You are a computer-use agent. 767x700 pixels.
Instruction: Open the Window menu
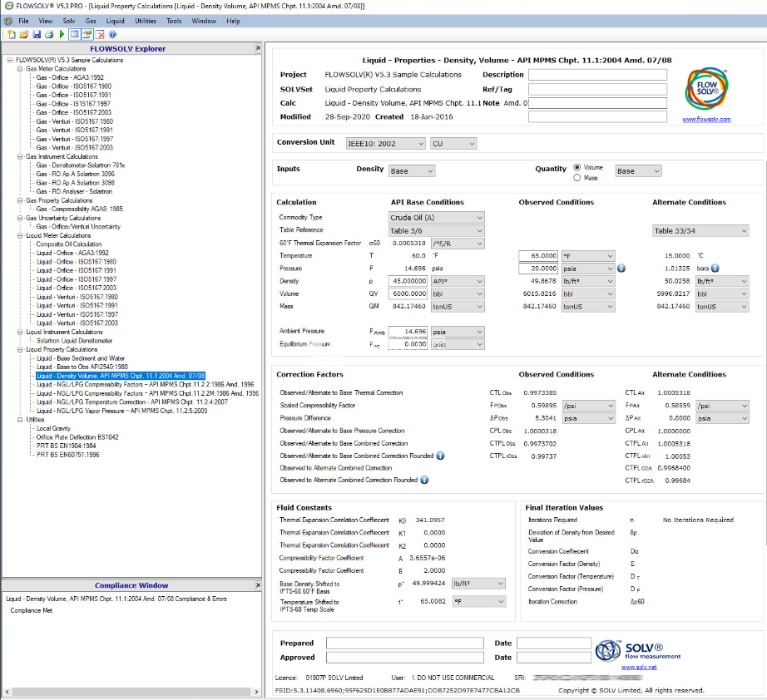coord(204,21)
